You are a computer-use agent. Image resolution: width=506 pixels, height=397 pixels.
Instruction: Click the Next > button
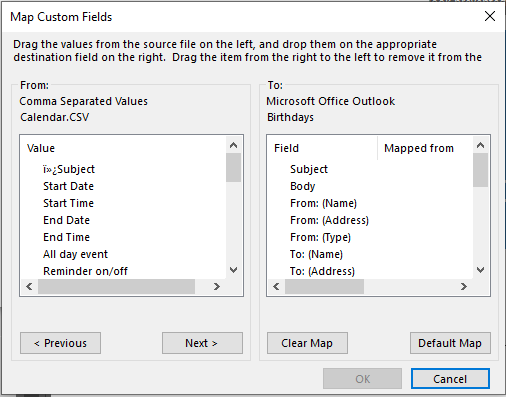click(x=202, y=343)
